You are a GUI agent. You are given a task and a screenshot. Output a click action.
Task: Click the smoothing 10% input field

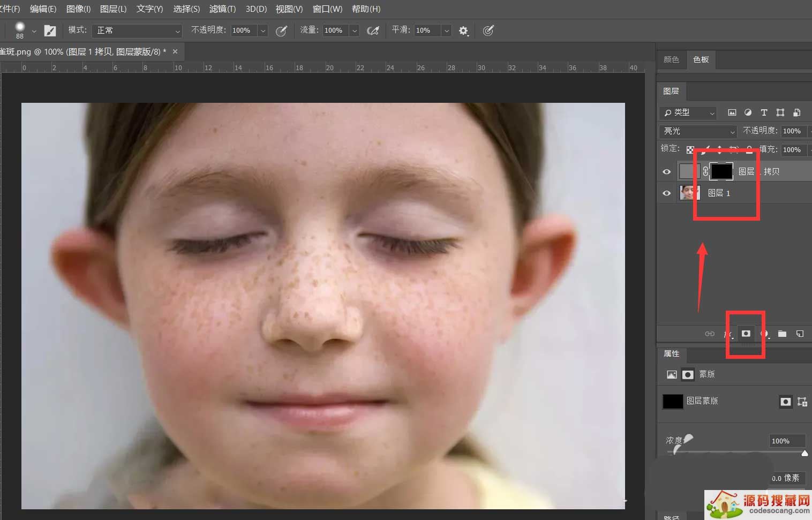coord(427,31)
